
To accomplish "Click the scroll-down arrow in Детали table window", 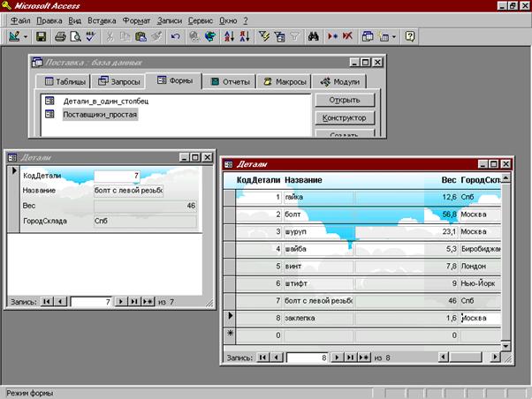I will pos(505,346).
